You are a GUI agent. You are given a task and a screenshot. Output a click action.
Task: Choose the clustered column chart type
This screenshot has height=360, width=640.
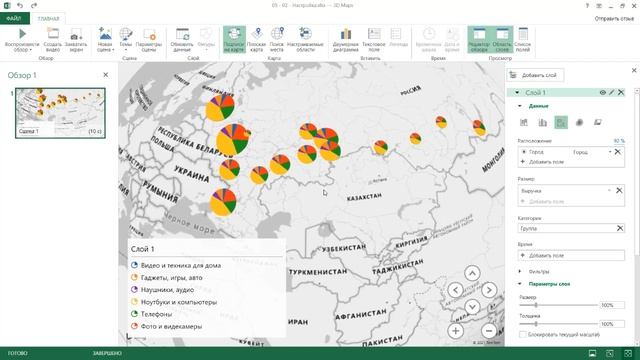(x=542, y=122)
